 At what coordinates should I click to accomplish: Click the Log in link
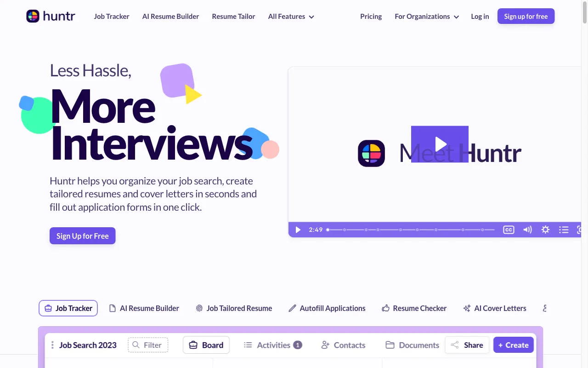coord(480,16)
